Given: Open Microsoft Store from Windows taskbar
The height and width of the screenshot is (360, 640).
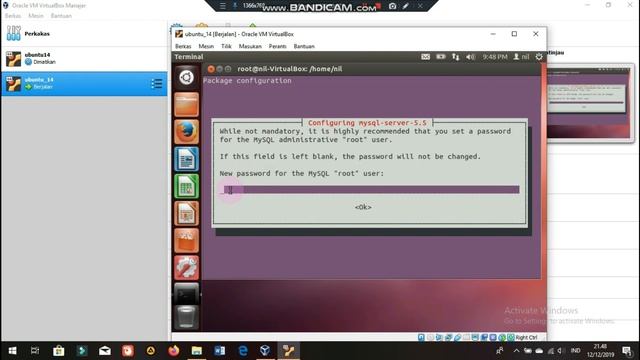Looking at the screenshot, I should (58, 351).
